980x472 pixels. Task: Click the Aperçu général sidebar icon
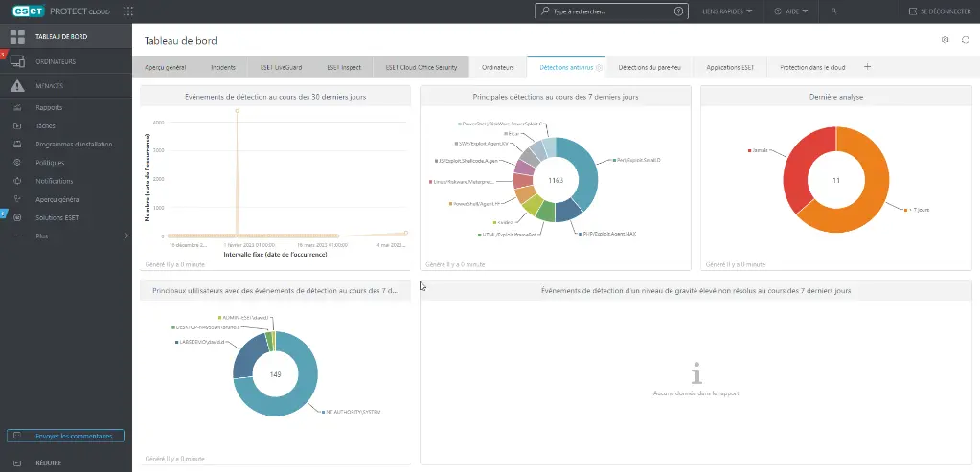pyautogui.click(x=17, y=199)
